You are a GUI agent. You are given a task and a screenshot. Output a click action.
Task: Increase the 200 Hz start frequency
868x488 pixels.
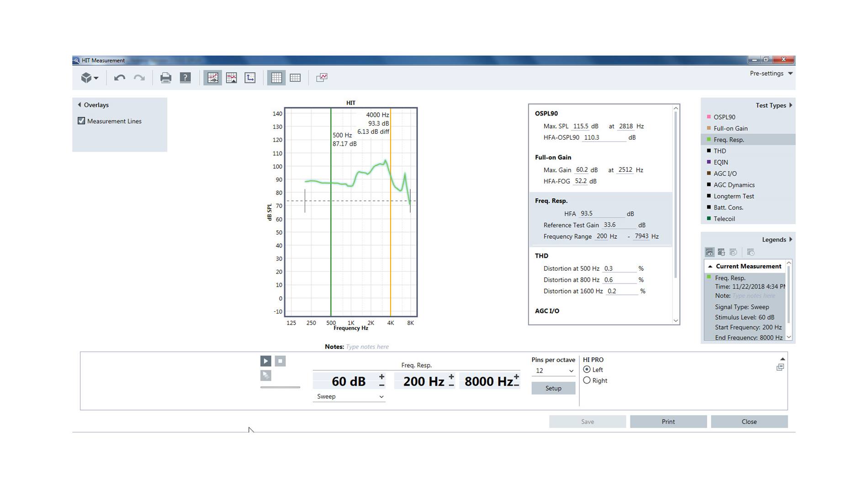pos(451,377)
